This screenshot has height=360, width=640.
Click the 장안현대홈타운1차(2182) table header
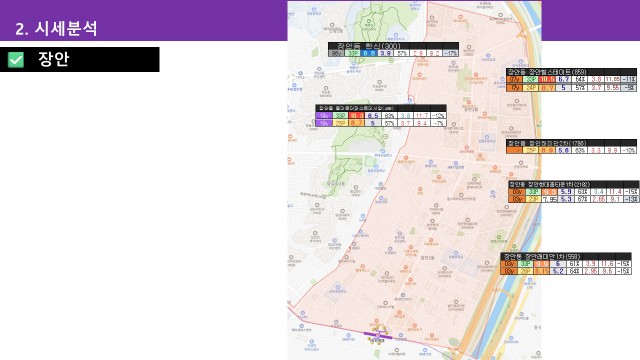[574, 184]
